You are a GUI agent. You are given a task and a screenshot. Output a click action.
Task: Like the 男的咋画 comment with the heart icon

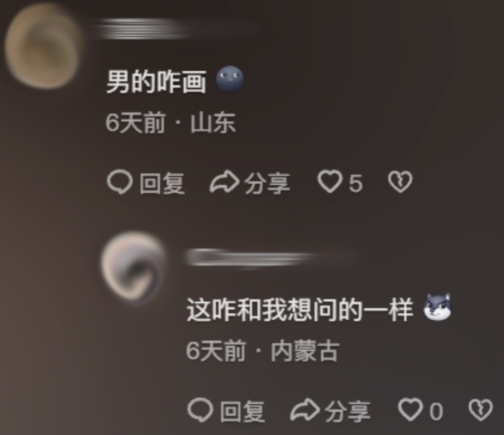(x=330, y=182)
